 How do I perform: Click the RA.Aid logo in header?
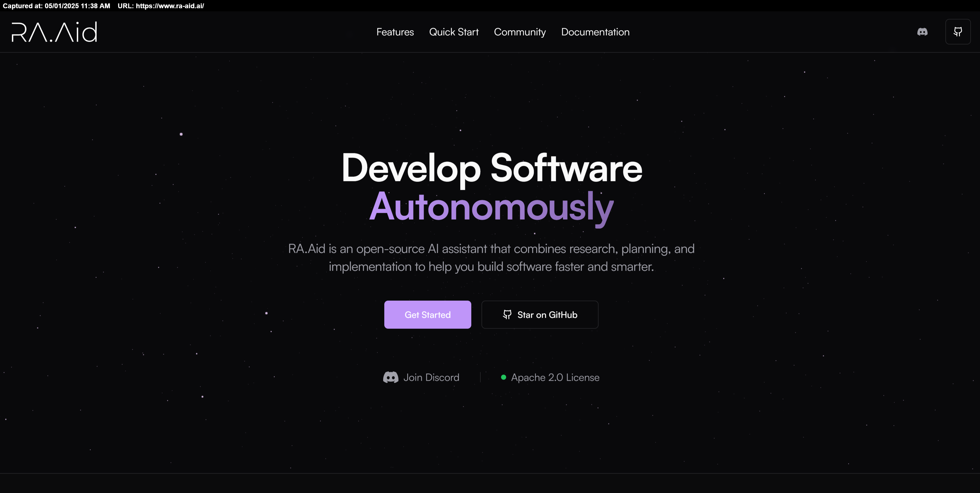(x=54, y=32)
